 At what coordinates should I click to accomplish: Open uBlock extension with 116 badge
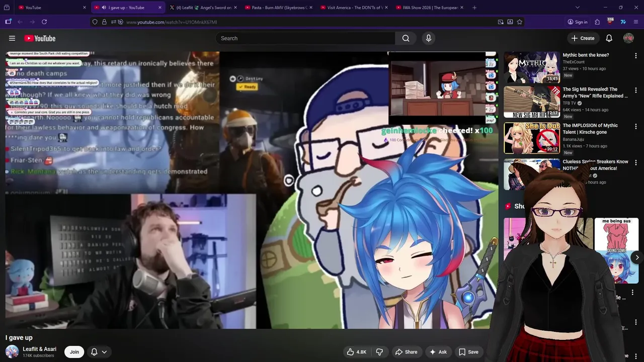pyautogui.click(x=610, y=22)
